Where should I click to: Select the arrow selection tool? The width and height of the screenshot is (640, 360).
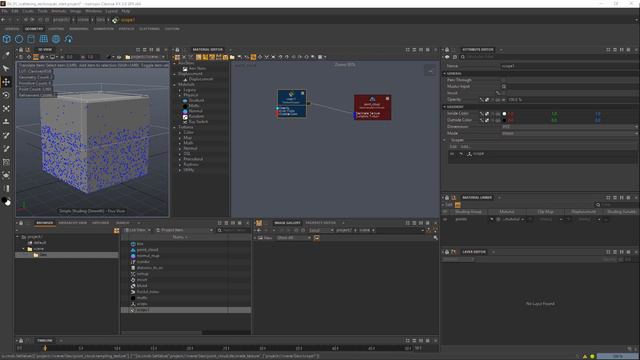(6, 68)
